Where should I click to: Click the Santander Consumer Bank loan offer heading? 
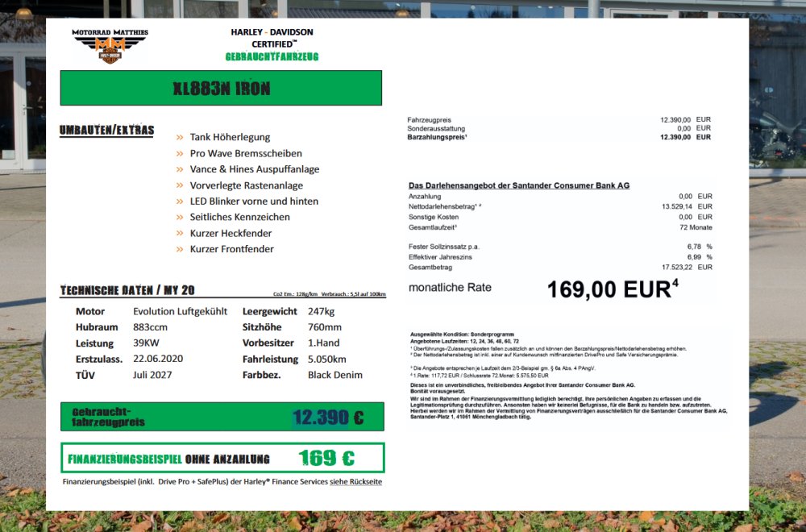click(x=519, y=185)
